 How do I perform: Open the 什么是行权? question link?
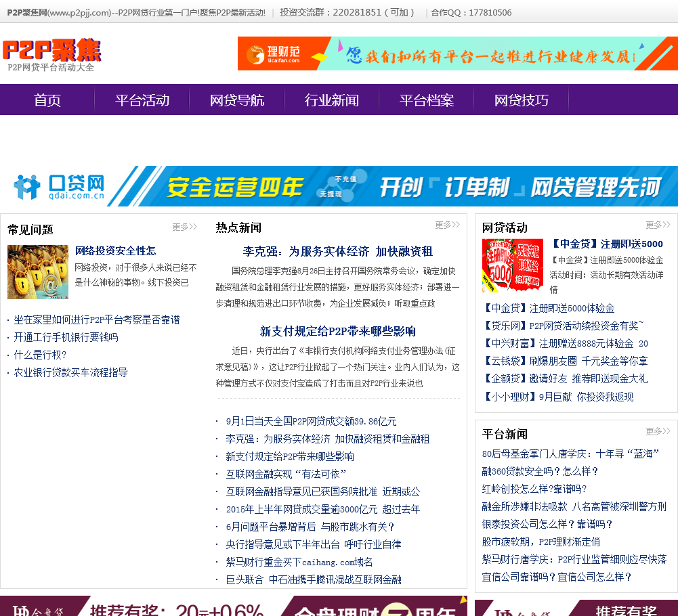40,355
